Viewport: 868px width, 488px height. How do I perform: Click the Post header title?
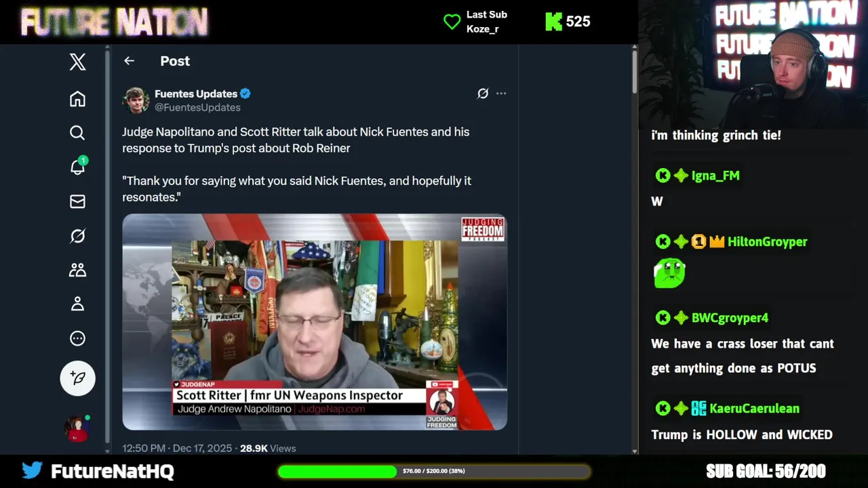pyautogui.click(x=175, y=61)
